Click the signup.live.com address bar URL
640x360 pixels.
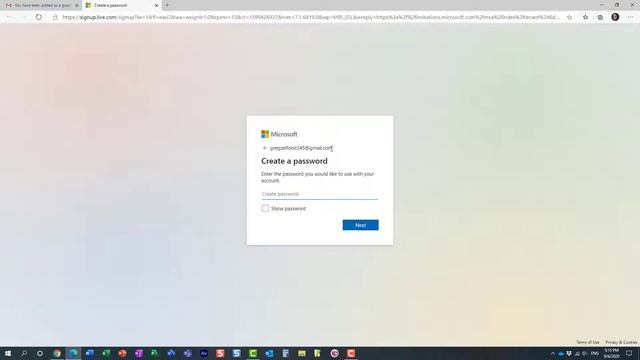(310, 17)
